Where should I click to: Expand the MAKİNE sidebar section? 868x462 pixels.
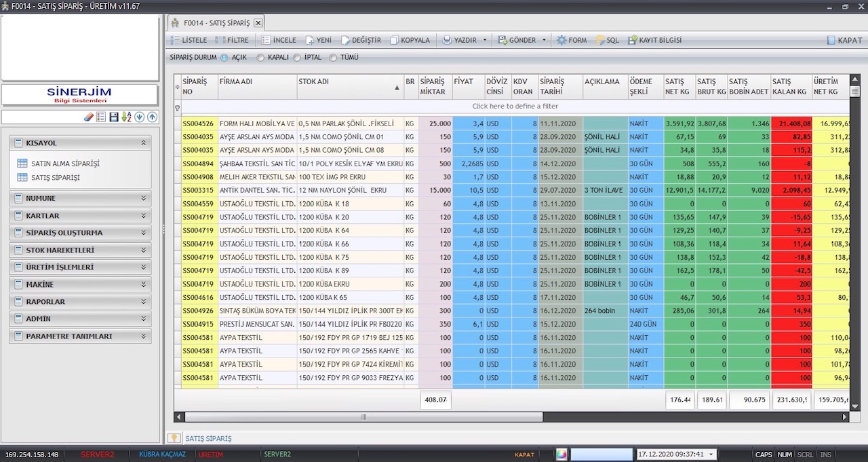pyautogui.click(x=80, y=284)
